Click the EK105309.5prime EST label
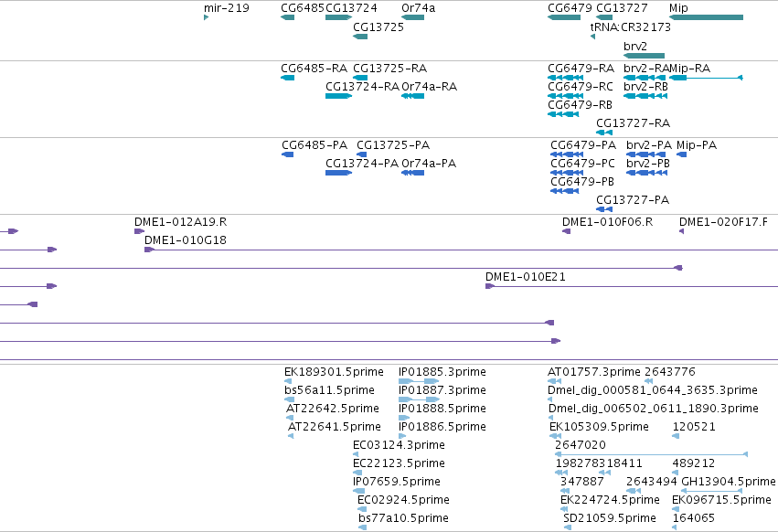 click(599, 427)
